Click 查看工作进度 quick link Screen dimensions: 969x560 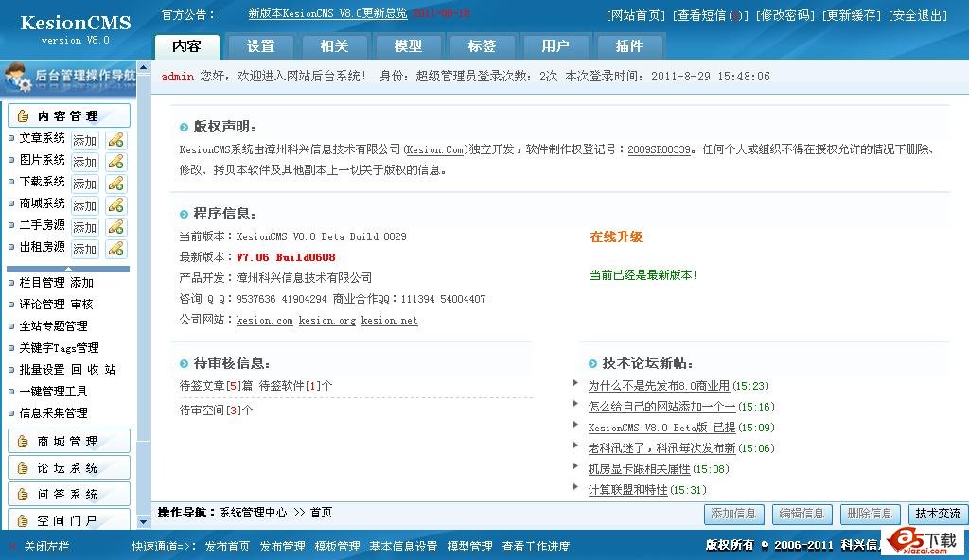click(x=536, y=547)
